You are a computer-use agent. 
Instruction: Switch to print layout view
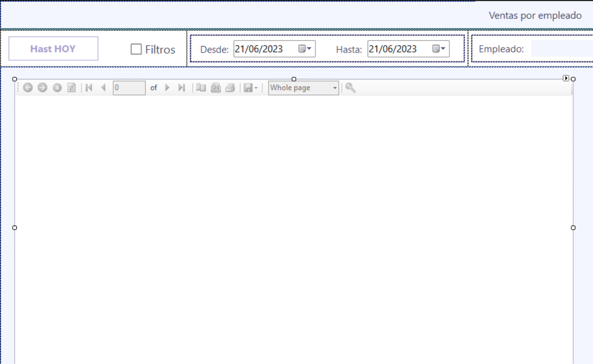tap(216, 88)
